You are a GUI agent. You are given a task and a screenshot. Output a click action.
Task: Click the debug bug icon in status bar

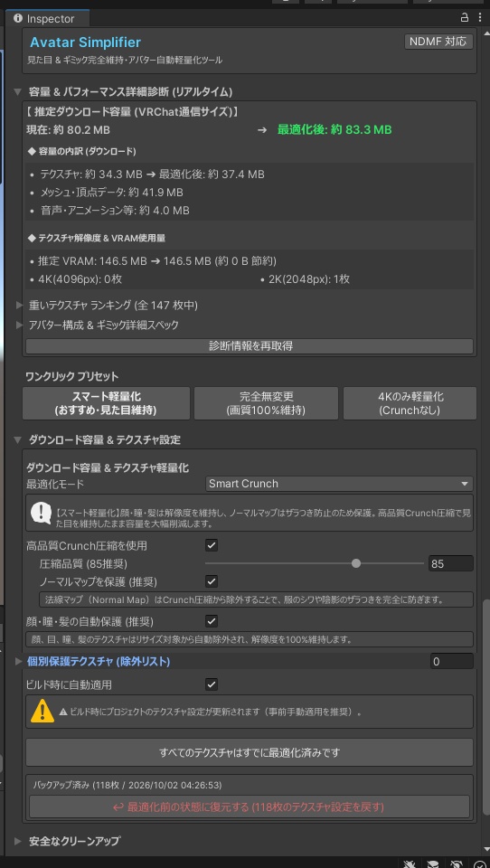(410, 863)
